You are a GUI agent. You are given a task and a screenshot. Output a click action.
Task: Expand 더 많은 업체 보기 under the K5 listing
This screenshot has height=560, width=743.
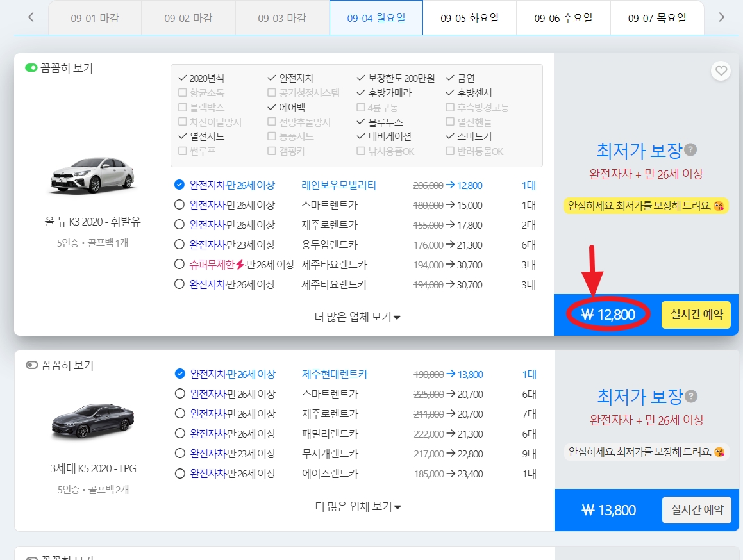click(x=357, y=506)
